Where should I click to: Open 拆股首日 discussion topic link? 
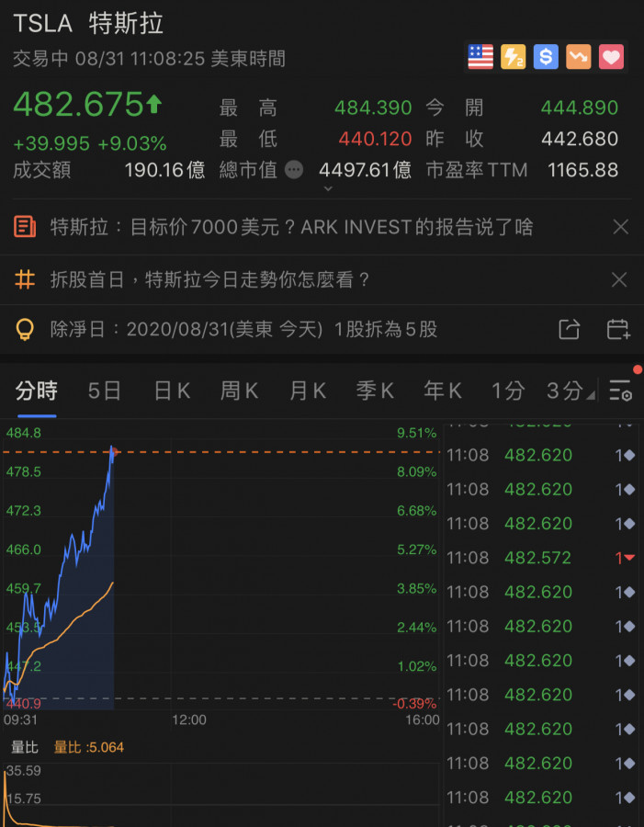(209, 279)
